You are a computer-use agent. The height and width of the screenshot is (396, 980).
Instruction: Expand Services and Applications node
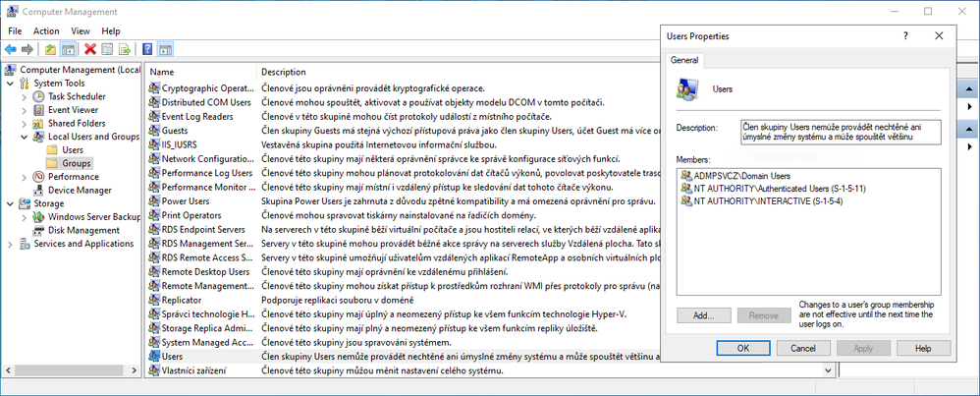click(10, 244)
